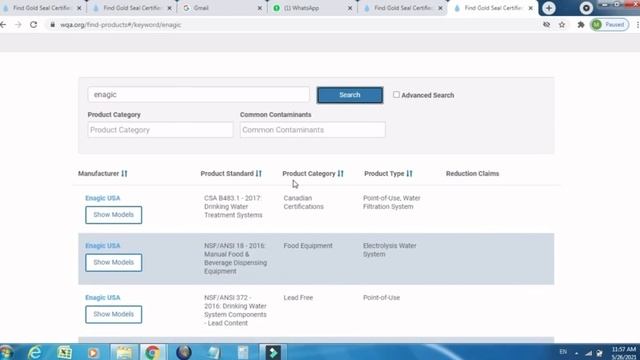Open File Explorer folder on taskbar
Screen dimensions: 640x360
click(124, 352)
